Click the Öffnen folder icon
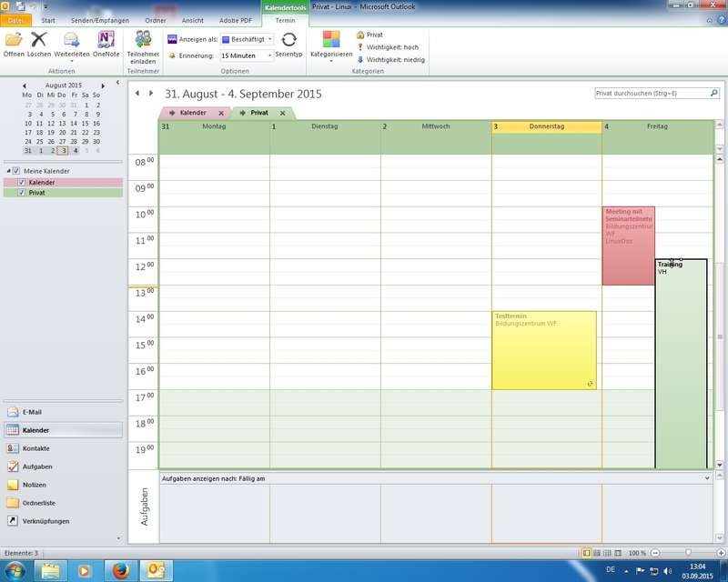728x582 pixels. pos(14,41)
